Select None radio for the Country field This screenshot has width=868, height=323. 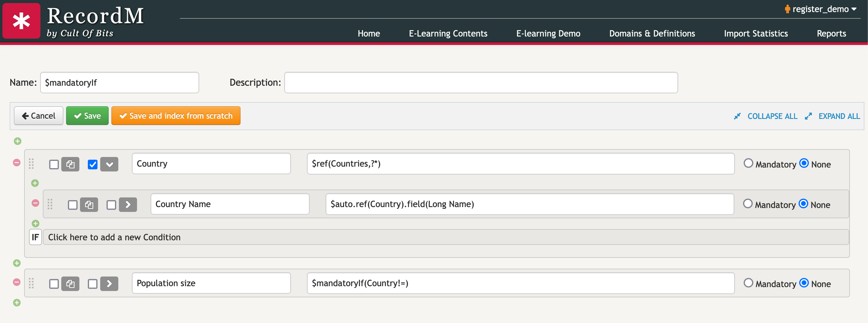tap(804, 163)
